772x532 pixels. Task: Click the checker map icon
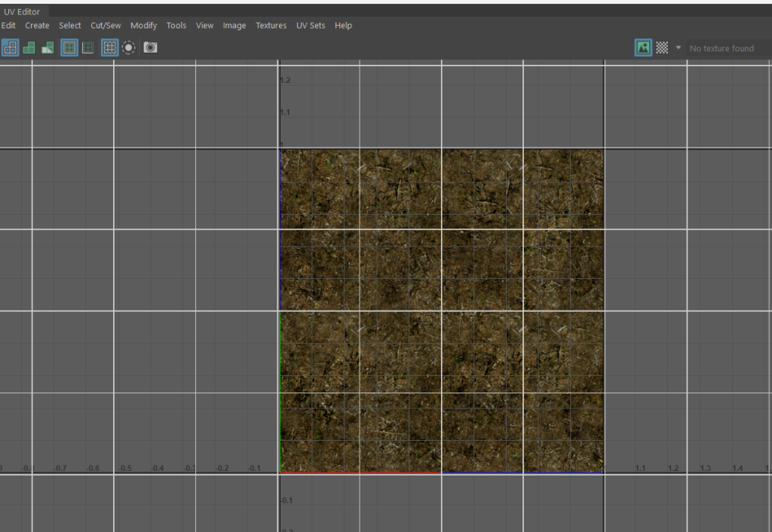[662, 47]
